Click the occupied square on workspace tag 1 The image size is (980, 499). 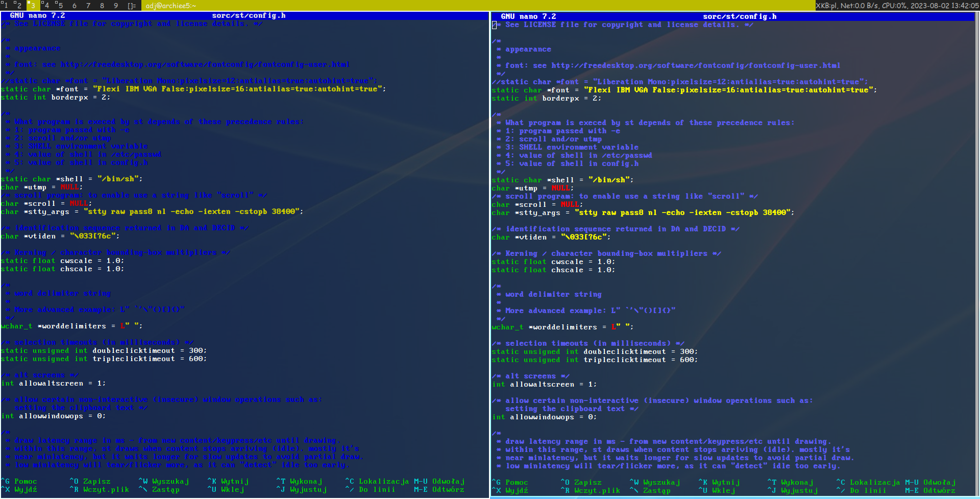(3, 2)
